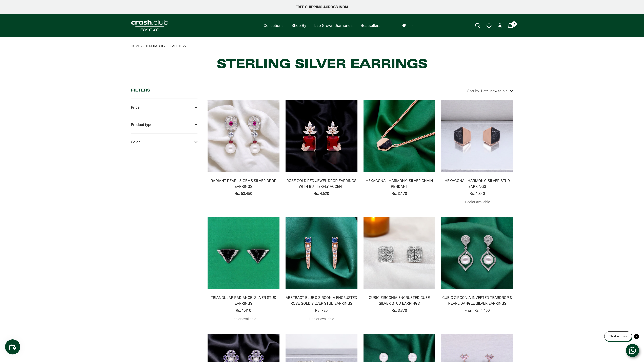
Task: Open Radiant Pearl & Gems Silver Drop Earrings link
Action: pos(243,184)
